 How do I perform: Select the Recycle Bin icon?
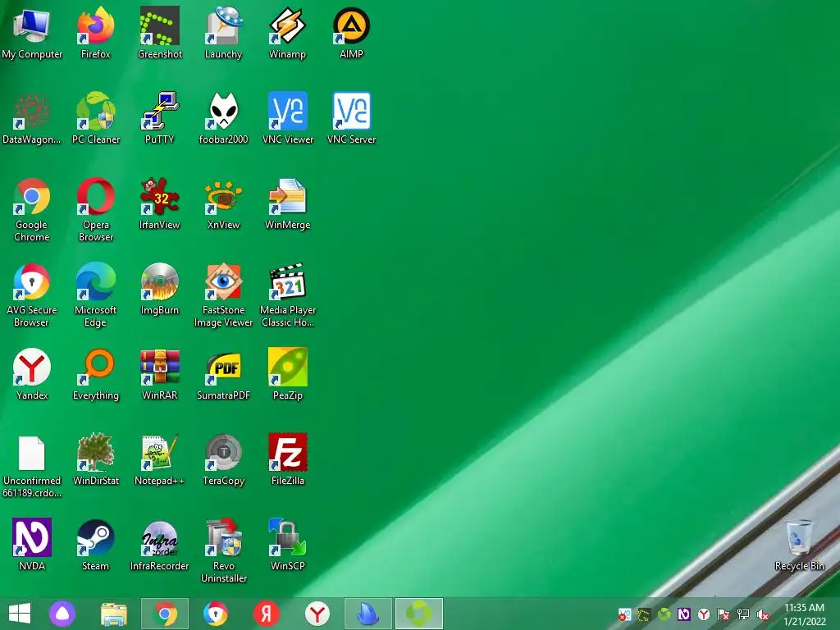(x=799, y=545)
